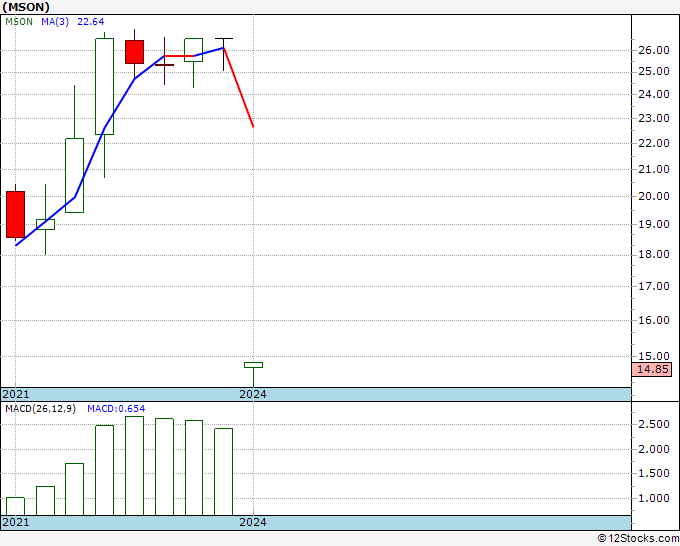Click the 25.00 price axis label
This screenshot has height=546, width=680.
coord(654,72)
